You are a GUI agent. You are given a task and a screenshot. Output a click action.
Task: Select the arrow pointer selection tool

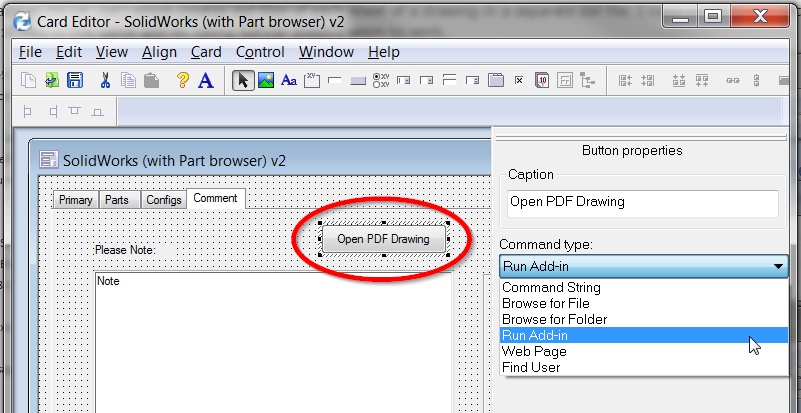(x=244, y=80)
